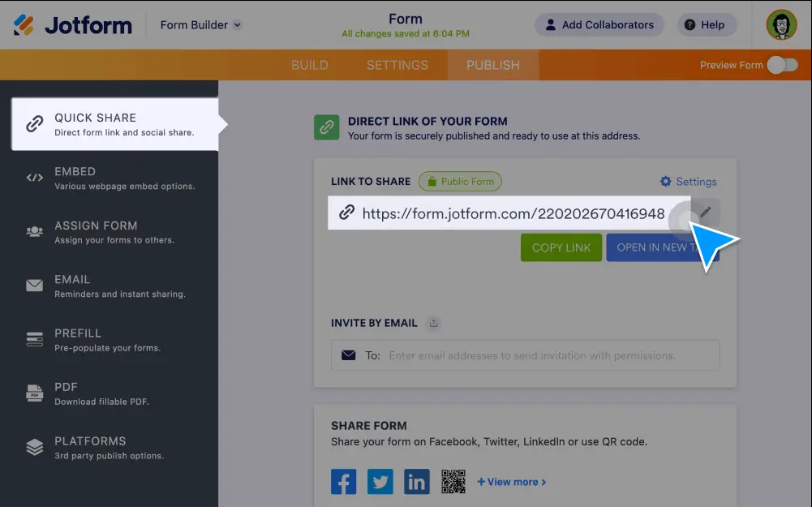Switch to the Build tab
The image size is (812, 507).
point(310,65)
